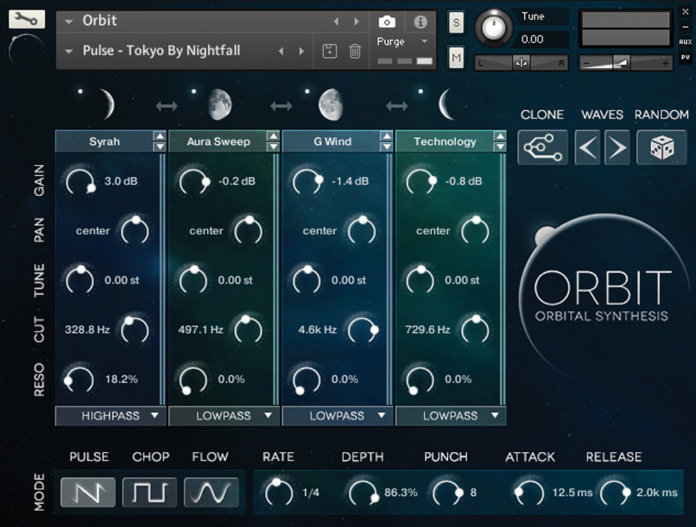Enable Flow sine-wave mode
Screen dimensions: 696x527
211,492
